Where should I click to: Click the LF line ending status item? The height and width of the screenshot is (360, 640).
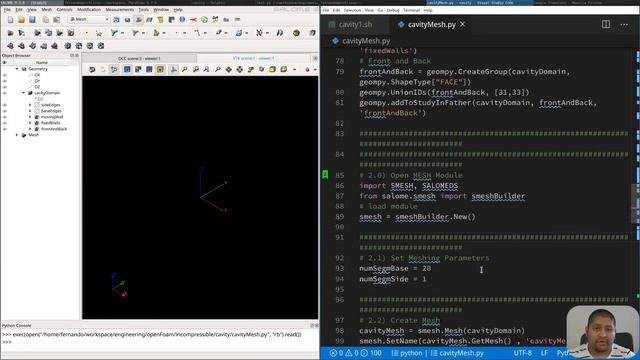[x=544, y=353]
